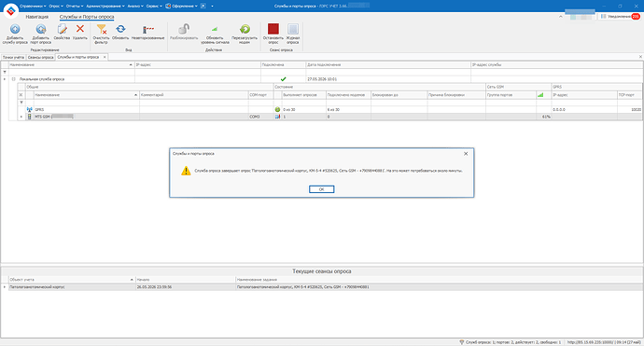This screenshot has height=346, width=644.
Task: Open the Отчеты menu
Action: pos(75,7)
